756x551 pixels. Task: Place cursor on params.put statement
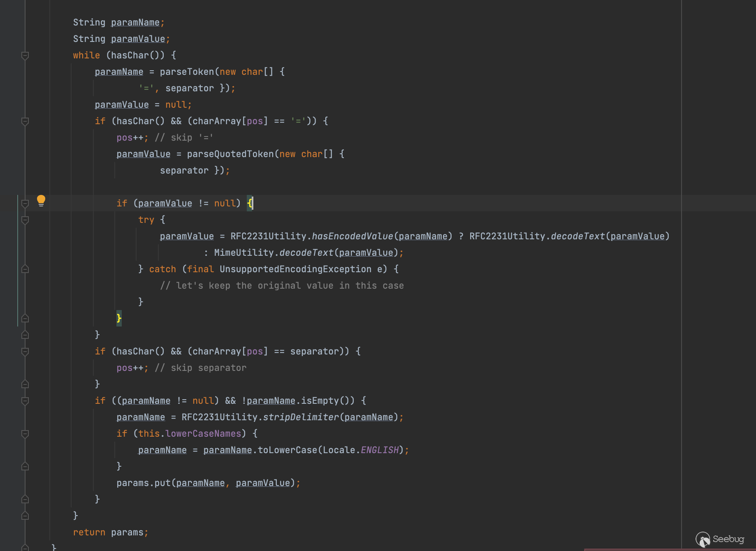pos(165,483)
